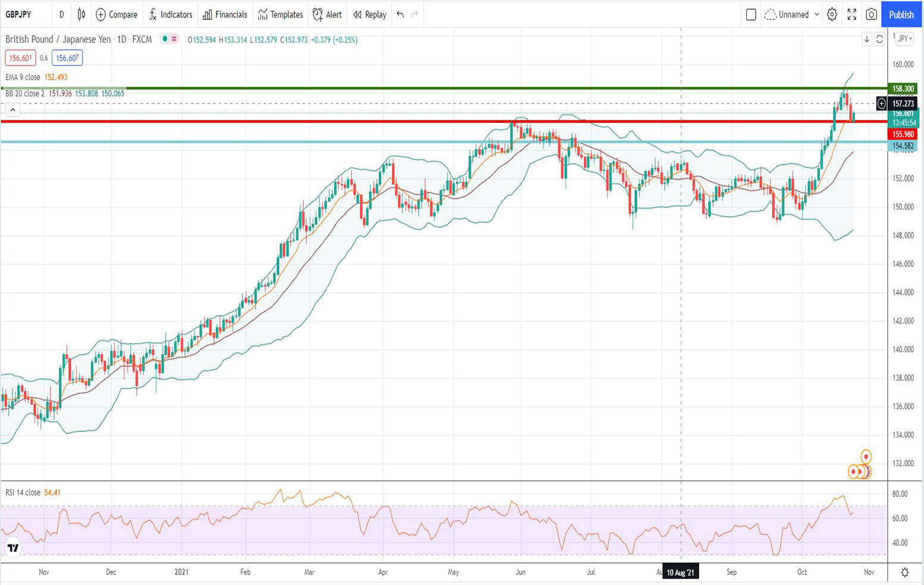Image resolution: width=924 pixels, height=585 pixels.
Task: Click the plus icon beside 157.273 price
Action: pyautogui.click(x=881, y=104)
